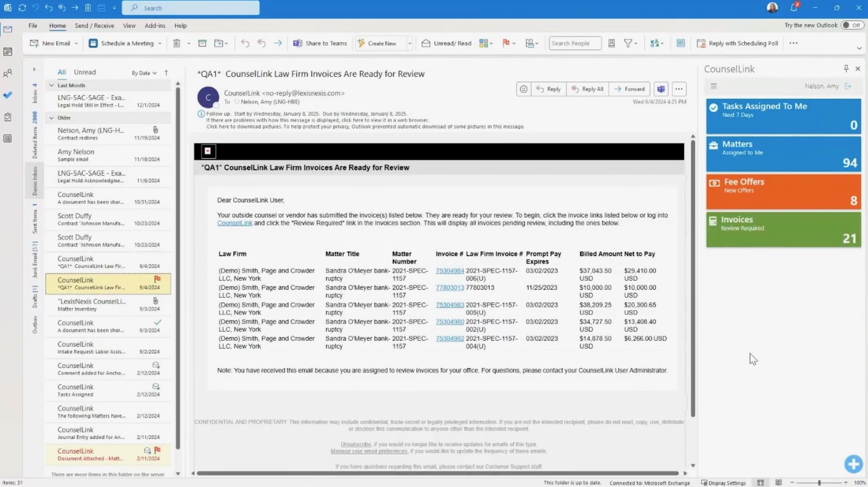Open the File menu

pyautogui.click(x=33, y=26)
